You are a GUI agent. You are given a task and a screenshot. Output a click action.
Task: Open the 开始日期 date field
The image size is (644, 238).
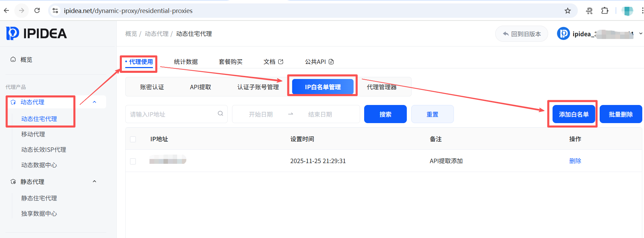[261, 114]
